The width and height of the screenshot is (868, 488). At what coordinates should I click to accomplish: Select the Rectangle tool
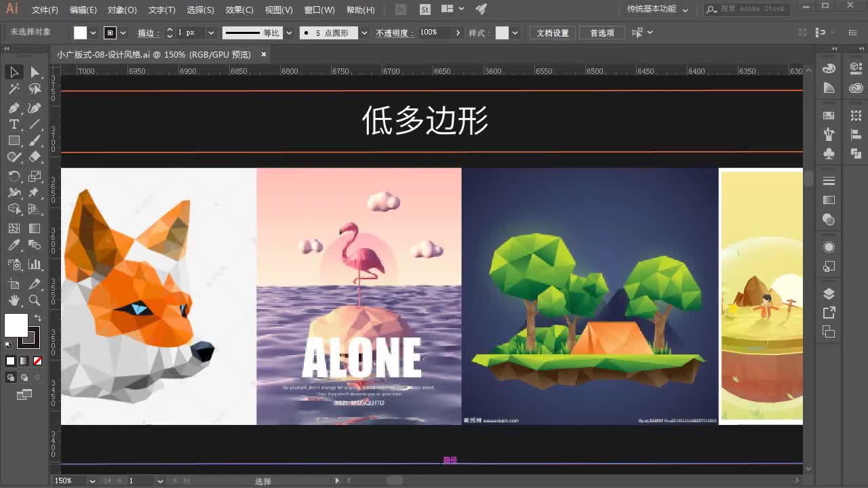click(x=14, y=140)
